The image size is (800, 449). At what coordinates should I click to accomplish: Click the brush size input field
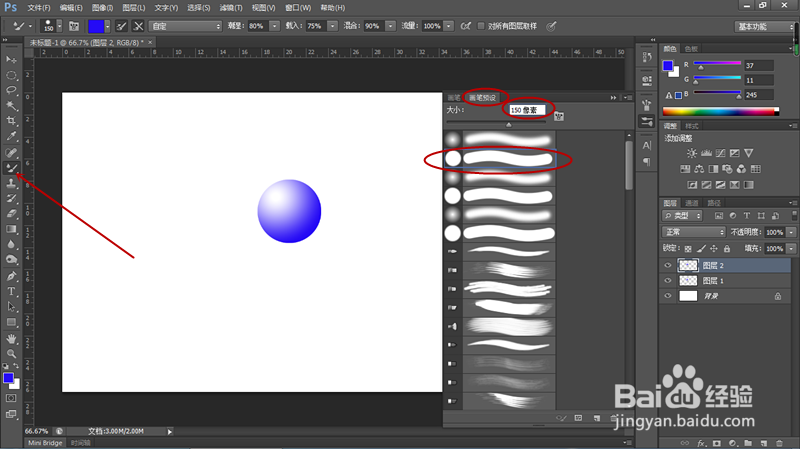tap(527, 110)
